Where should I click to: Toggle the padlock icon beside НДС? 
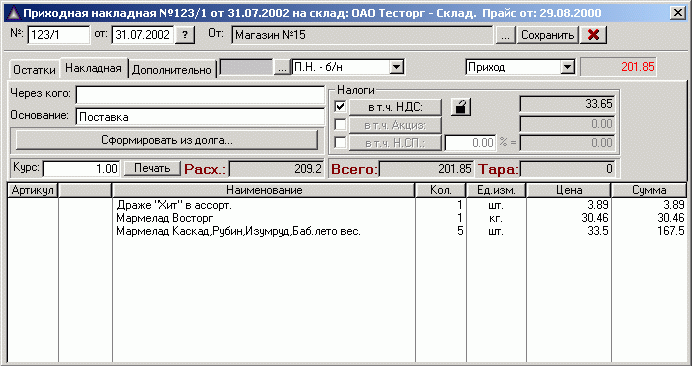[461, 107]
